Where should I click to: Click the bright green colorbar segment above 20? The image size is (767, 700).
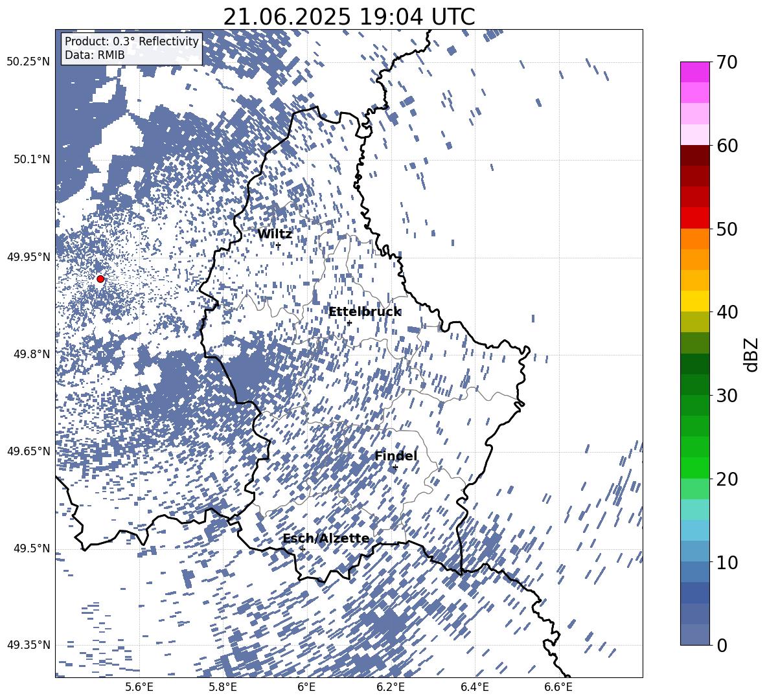click(x=694, y=468)
